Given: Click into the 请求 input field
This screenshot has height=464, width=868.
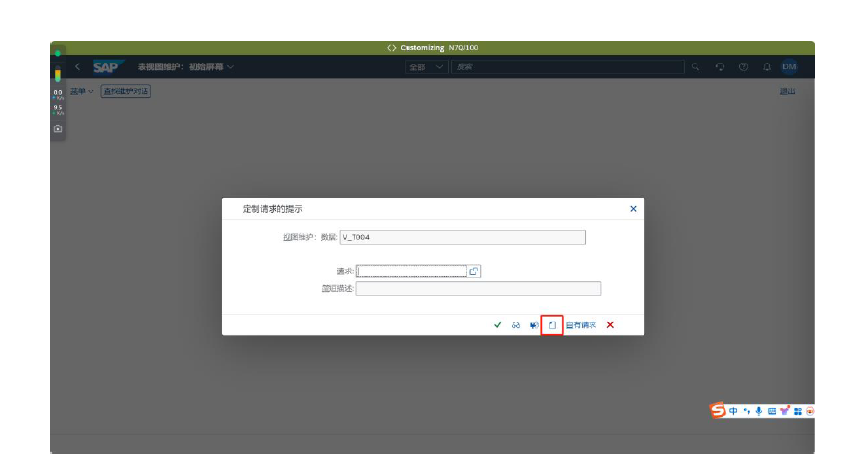Looking at the screenshot, I should click(411, 271).
